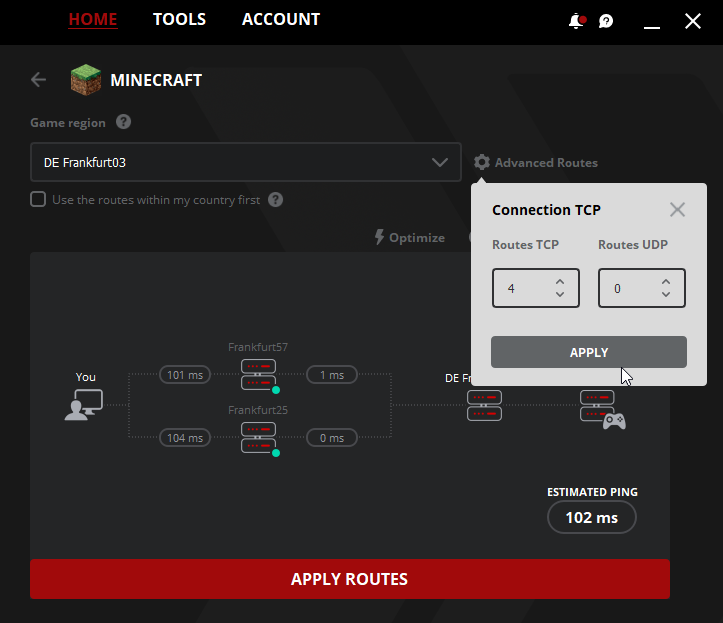Click the help icon beside country routes option

[x=275, y=200]
